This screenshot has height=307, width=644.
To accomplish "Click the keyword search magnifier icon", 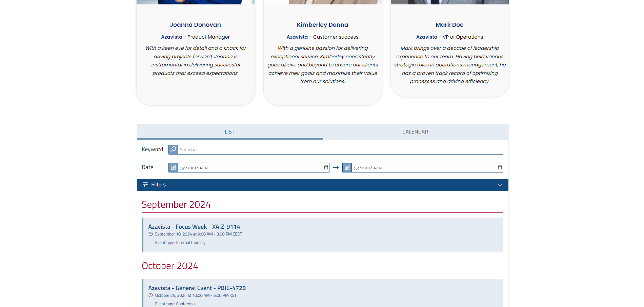I will coord(173,149).
